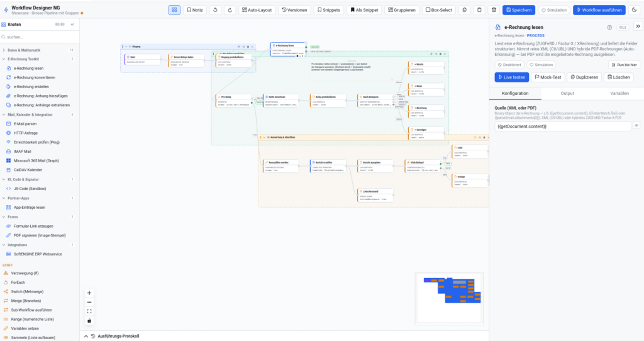
Task: Click Auto-Layout in the toolbar
Action: [257, 10]
